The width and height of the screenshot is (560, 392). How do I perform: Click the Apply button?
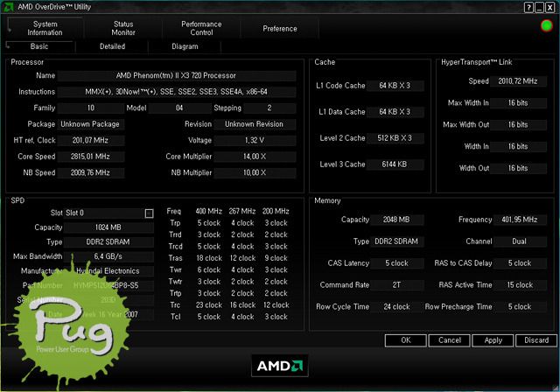coord(493,340)
